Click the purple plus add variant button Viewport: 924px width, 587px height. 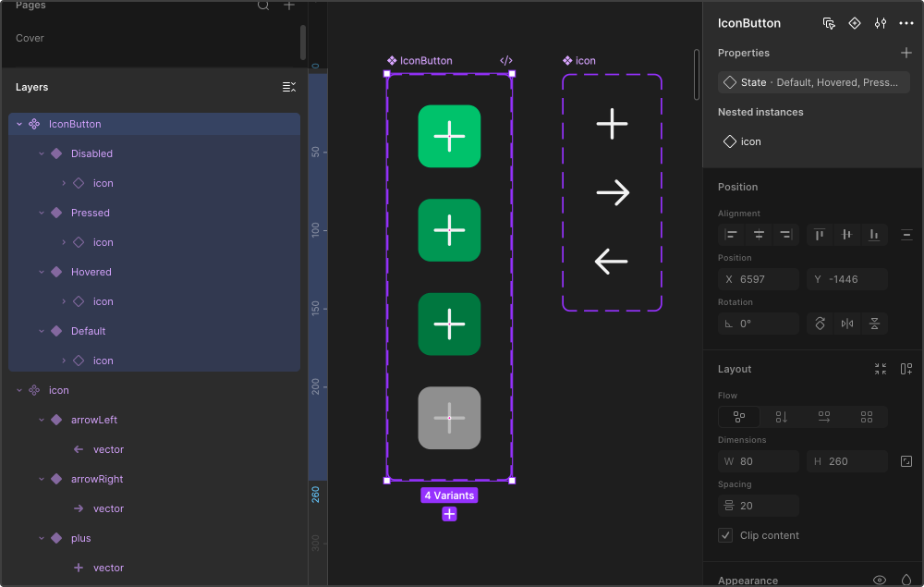tap(449, 515)
